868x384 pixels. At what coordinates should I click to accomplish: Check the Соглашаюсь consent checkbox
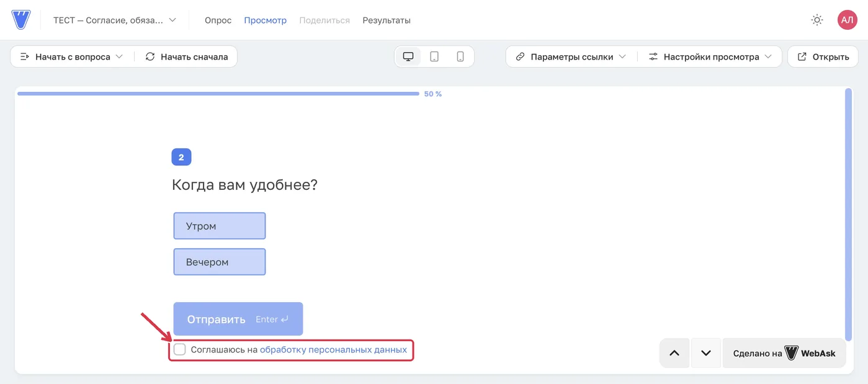pos(180,349)
